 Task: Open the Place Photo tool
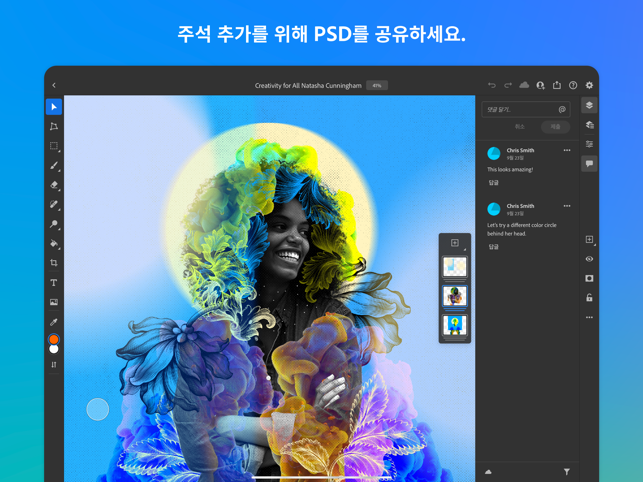(54, 302)
